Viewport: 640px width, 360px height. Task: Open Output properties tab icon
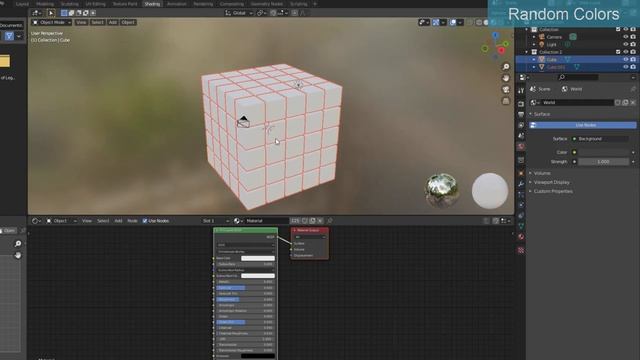[x=521, y=115]
